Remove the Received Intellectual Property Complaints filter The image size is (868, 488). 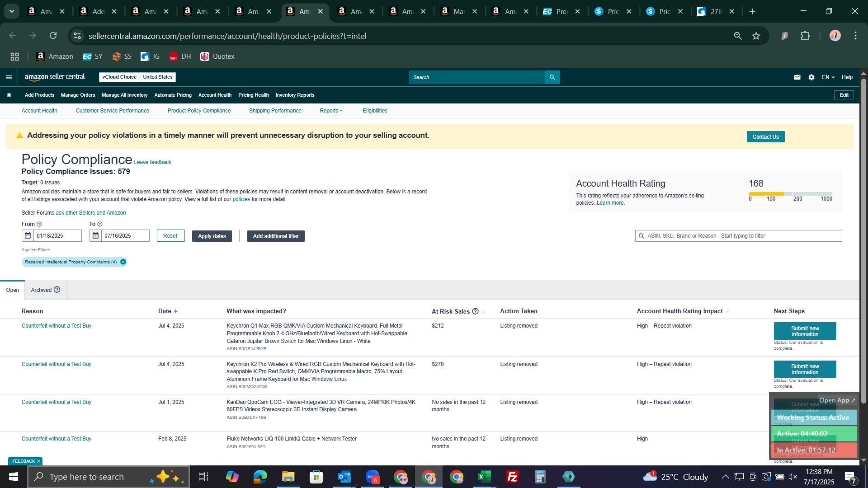point(123,262)
